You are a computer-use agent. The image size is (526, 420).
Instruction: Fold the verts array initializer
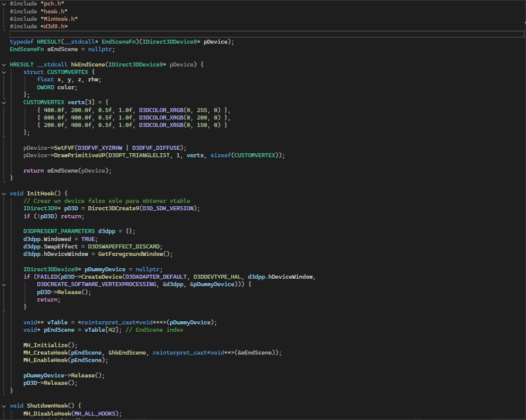tap(3, 102)
